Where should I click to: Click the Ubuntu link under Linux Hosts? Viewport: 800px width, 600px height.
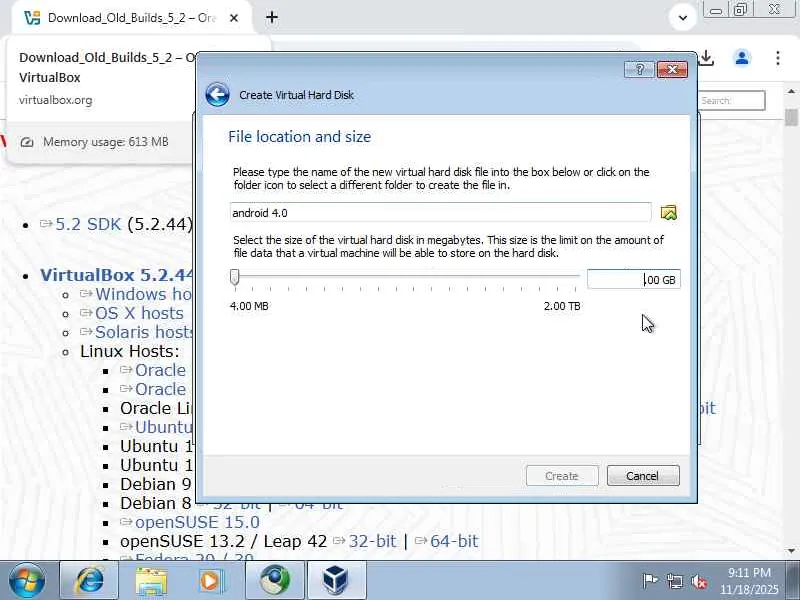163,427
